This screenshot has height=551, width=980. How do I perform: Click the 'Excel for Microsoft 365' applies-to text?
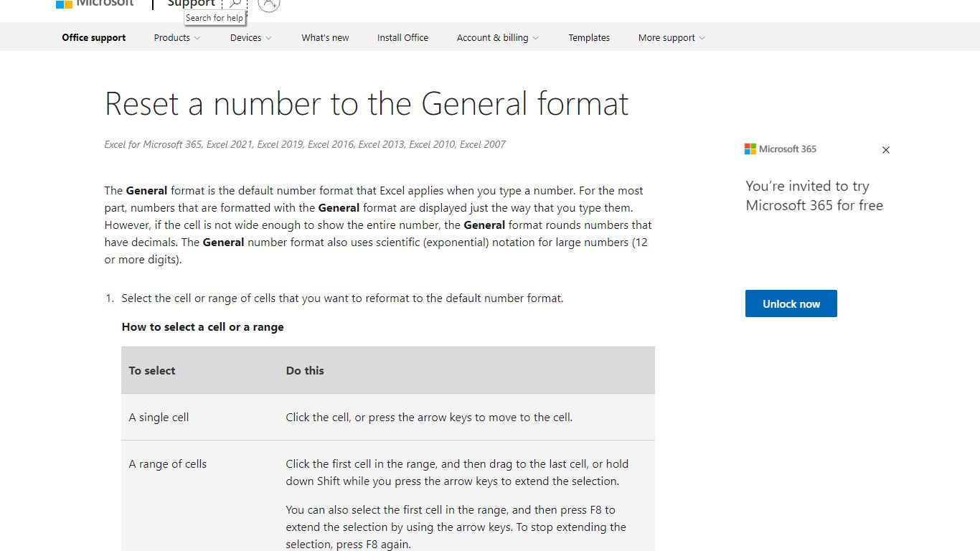[153, 144]
